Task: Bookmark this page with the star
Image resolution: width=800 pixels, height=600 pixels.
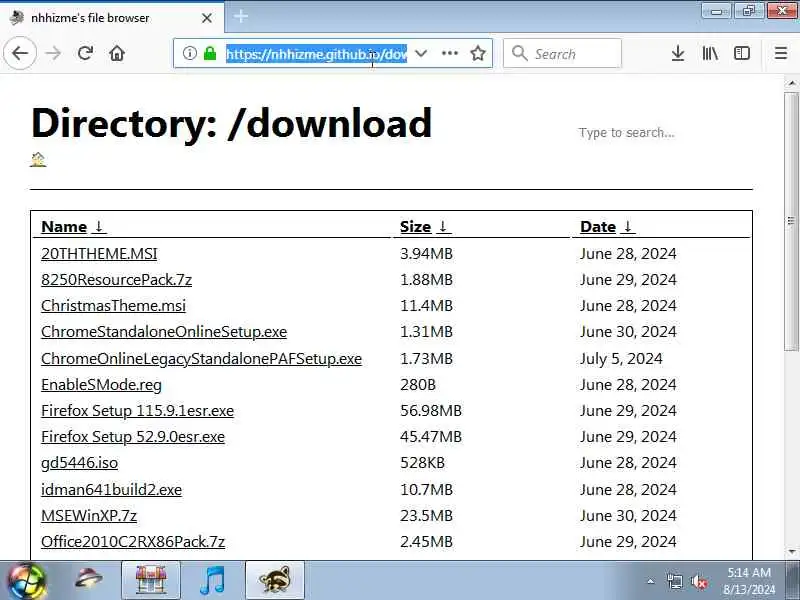Action: (x=478, y=53)
